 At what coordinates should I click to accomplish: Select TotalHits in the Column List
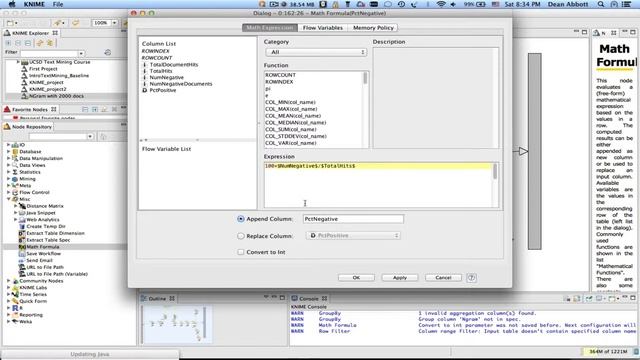161,71
